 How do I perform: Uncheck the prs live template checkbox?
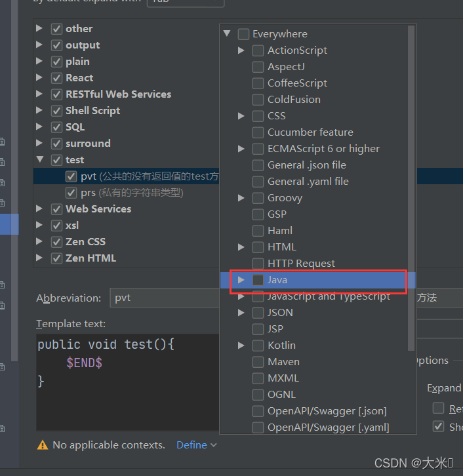(x=71, y=193)
